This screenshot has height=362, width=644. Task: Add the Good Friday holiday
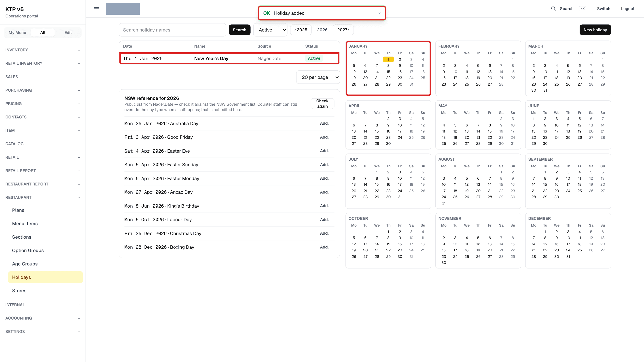click(x=325, y=137)
